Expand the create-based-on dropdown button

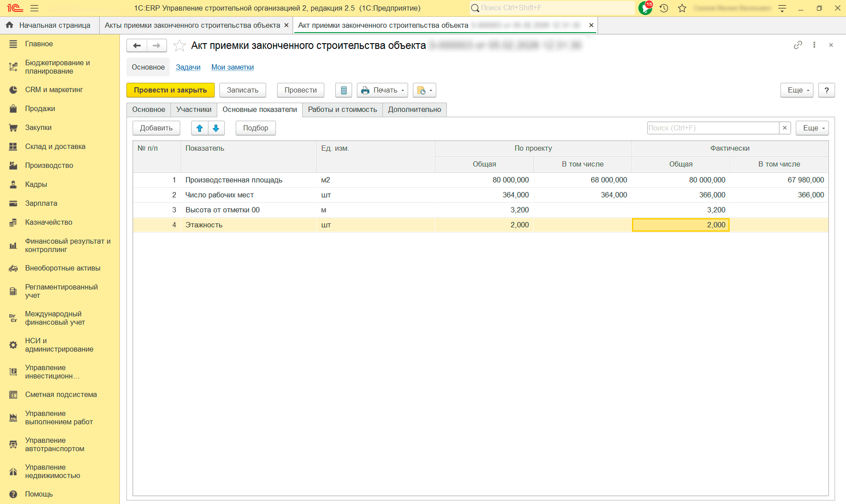coord(424,90)
